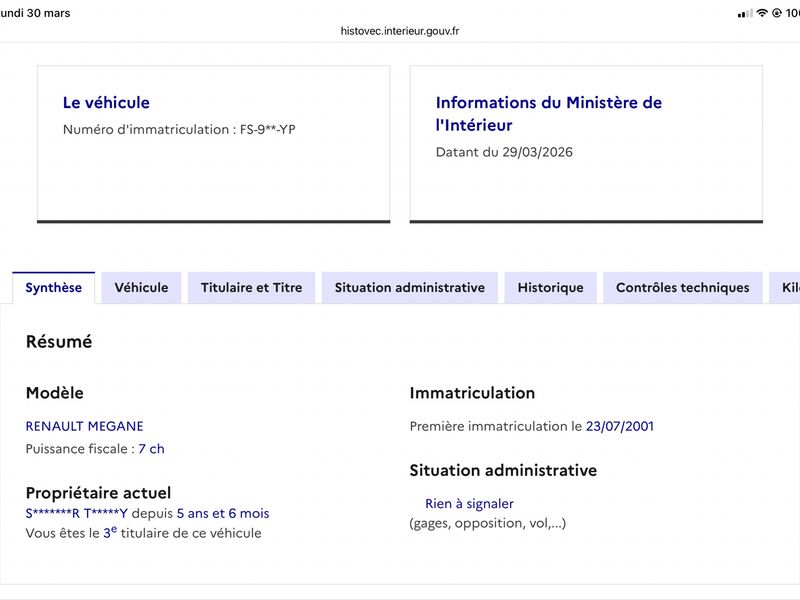Click the 'Résumé' section heading
This screenshot has width=800, height=600.
(59, 341)
